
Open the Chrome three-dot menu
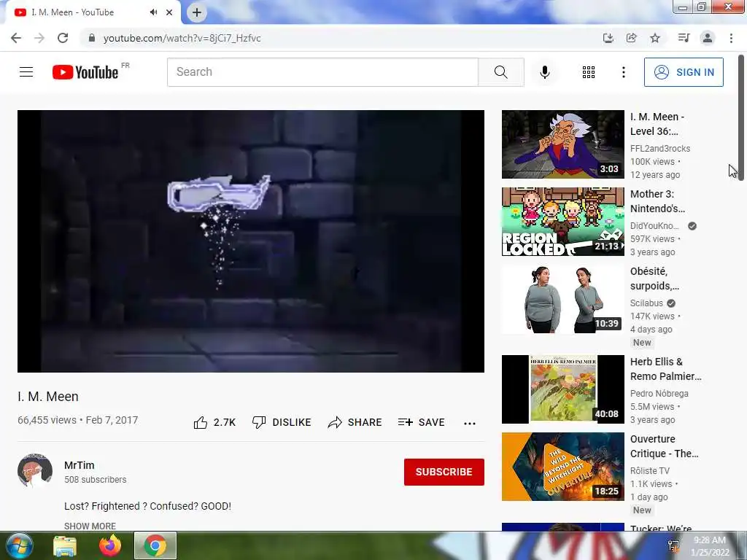(x=731, y=38)
